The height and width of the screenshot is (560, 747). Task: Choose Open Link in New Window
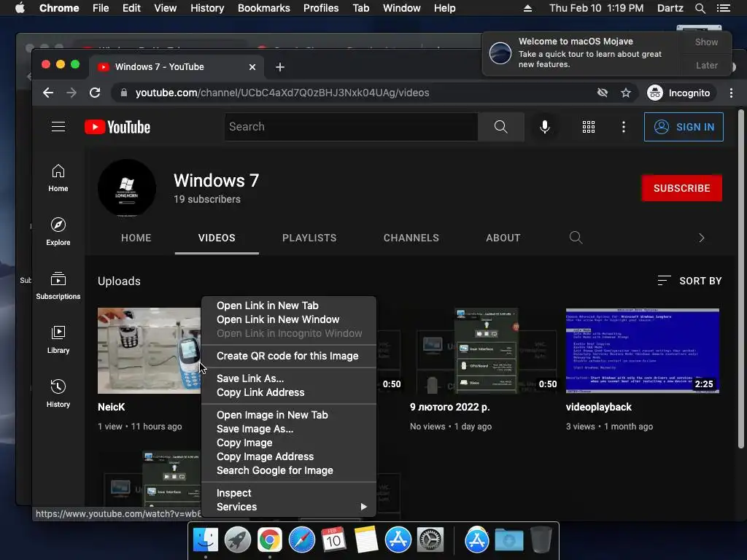click(289, 319)
